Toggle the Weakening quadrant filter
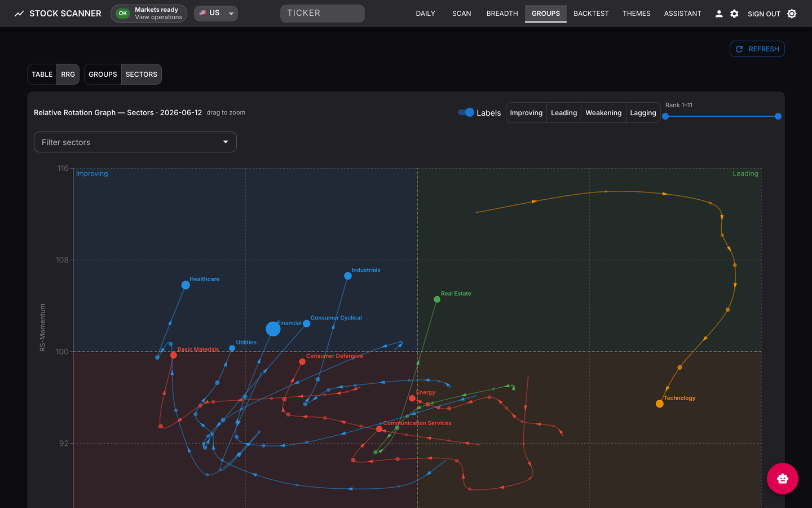Screen dimensions: 812x508 coord(603,113)
